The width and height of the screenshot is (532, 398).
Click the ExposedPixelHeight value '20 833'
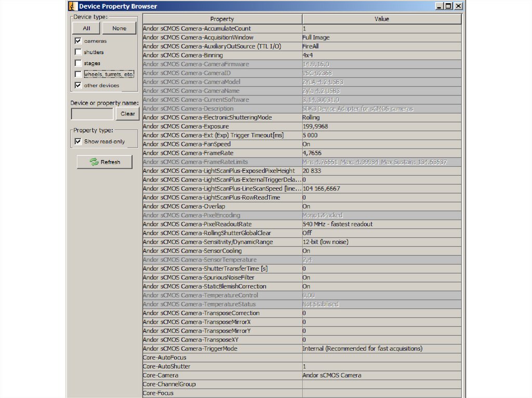point(382,171)
